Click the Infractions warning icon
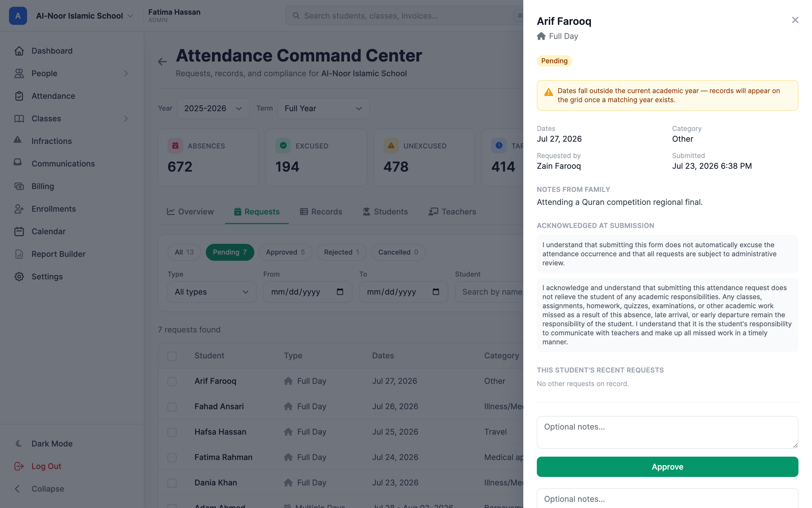The image size is (812, 508). point(18,140)
